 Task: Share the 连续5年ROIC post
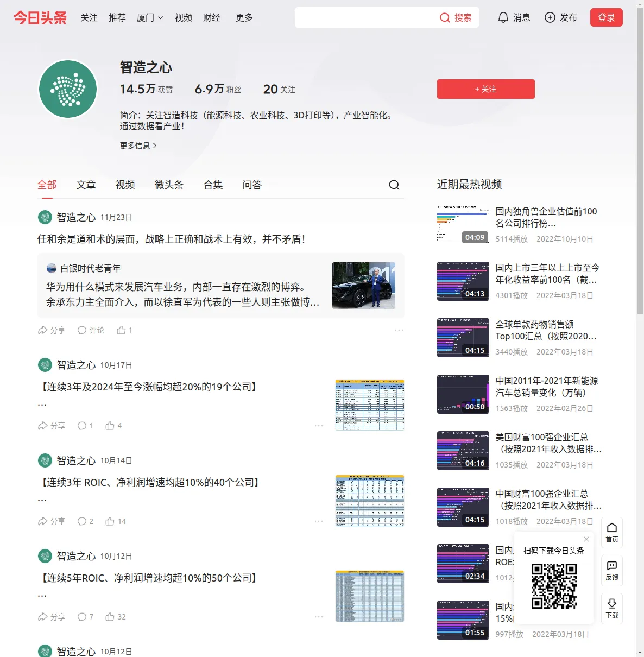coord(52,617)
